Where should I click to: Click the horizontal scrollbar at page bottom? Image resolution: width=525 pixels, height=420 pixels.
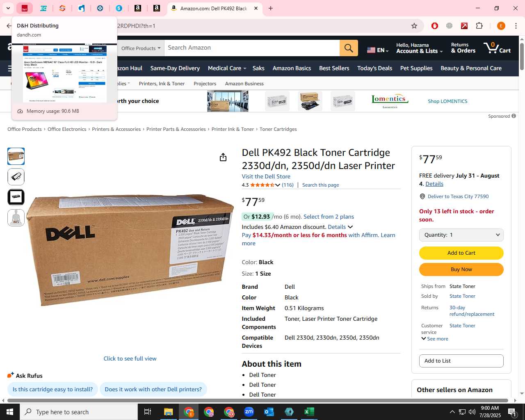click(x=258, y=400)
